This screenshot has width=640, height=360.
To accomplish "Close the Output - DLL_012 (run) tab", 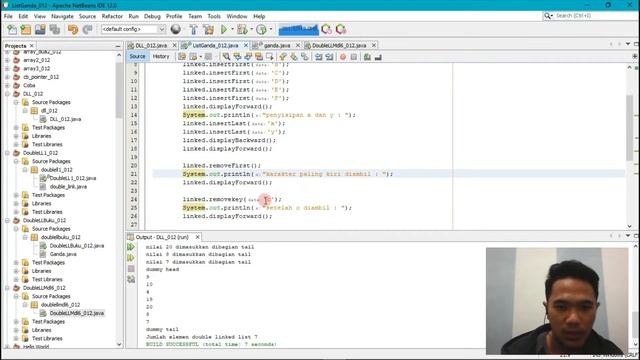I will click(198, 237).
